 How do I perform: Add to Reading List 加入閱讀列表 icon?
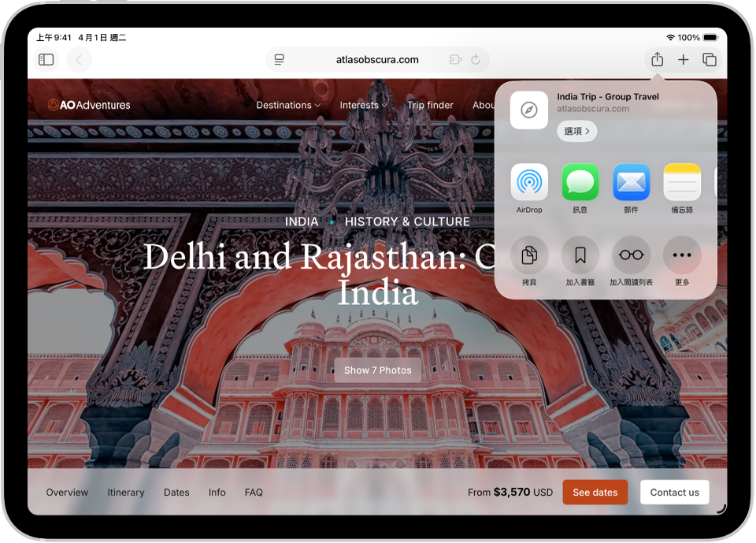coord(631,255)
